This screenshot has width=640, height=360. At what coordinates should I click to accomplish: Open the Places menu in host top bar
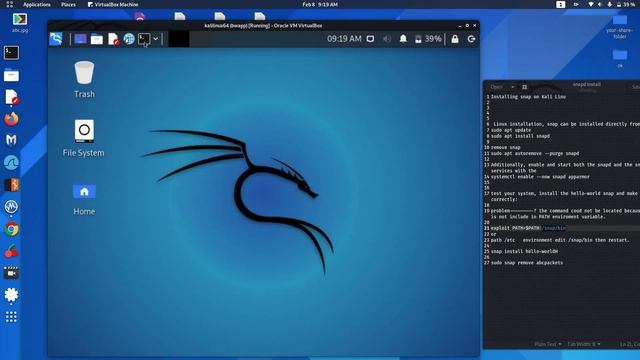click(68, 4)
